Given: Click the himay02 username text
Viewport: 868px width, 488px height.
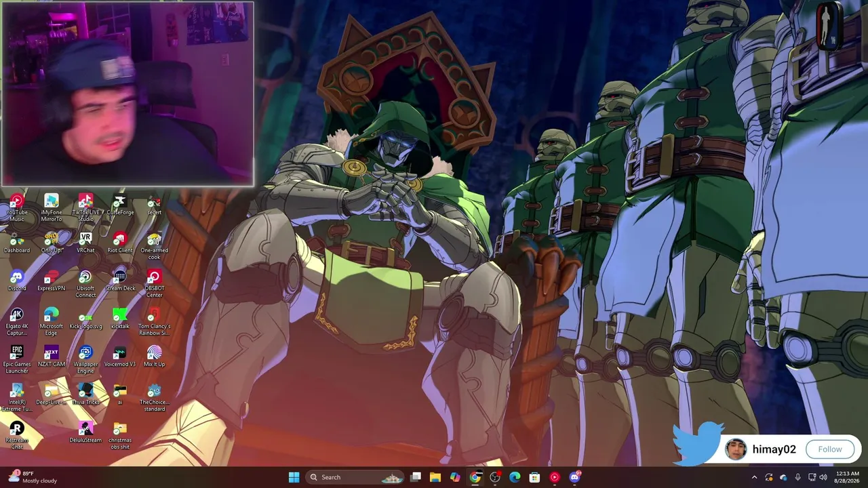Looking at the screenshot, I should click(774, 449).
